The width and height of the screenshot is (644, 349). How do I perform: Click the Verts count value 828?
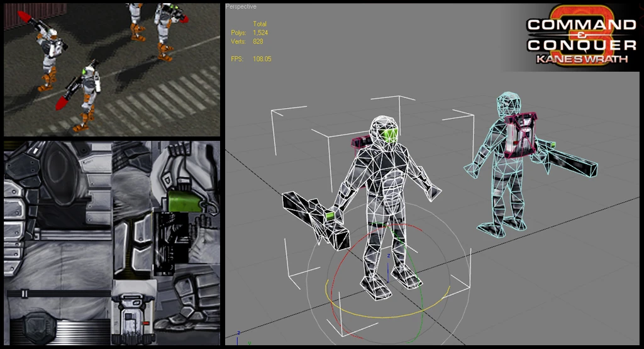click(258, 42)
